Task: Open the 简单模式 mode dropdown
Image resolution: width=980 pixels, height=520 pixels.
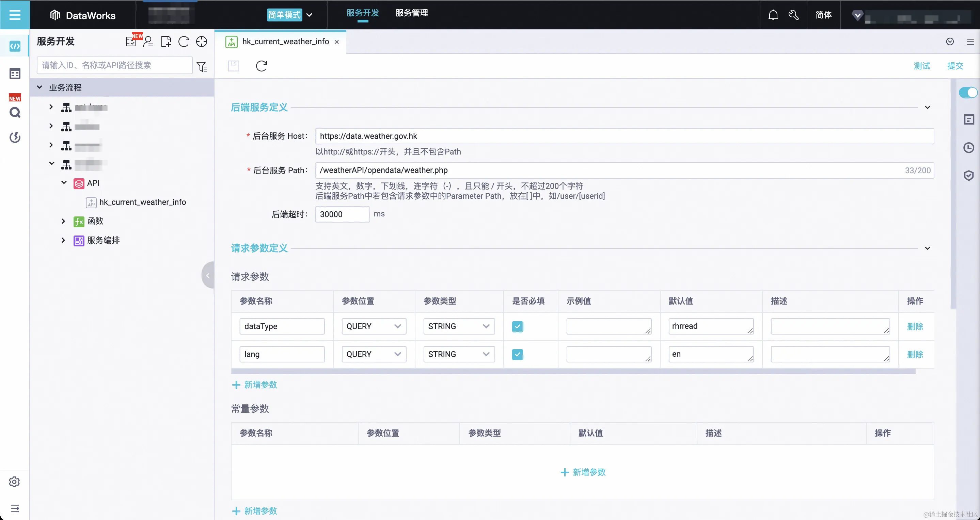Action: click(290, 15)
